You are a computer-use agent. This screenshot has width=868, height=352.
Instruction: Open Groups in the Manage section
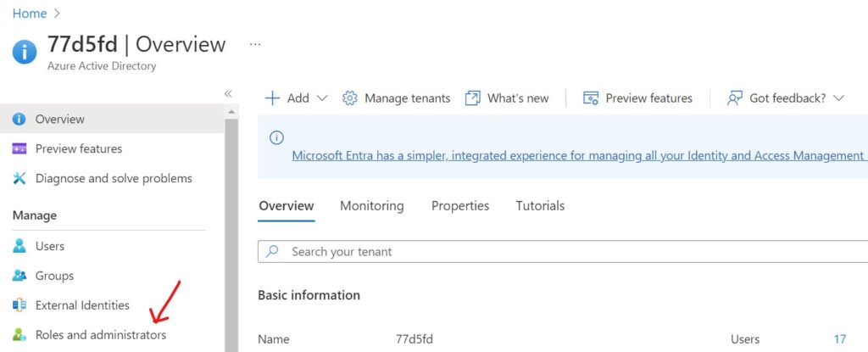(54, 276)
